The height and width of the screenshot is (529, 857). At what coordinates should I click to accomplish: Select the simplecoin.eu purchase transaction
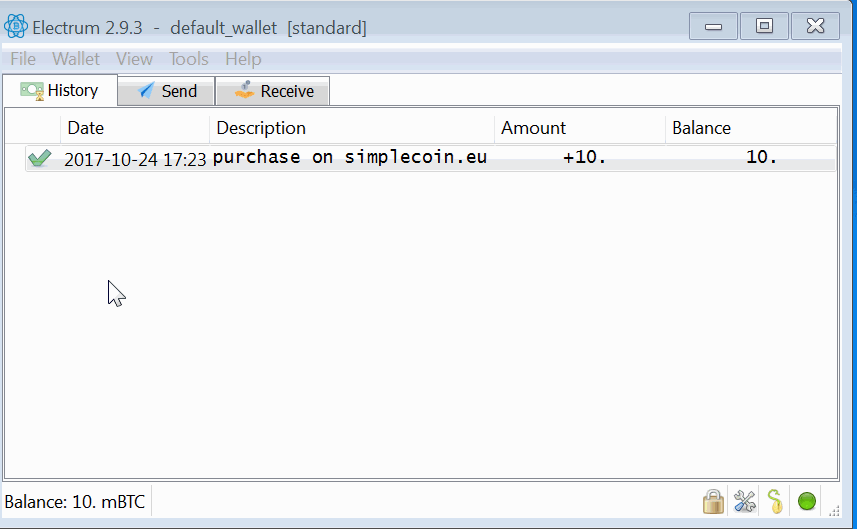349,158
